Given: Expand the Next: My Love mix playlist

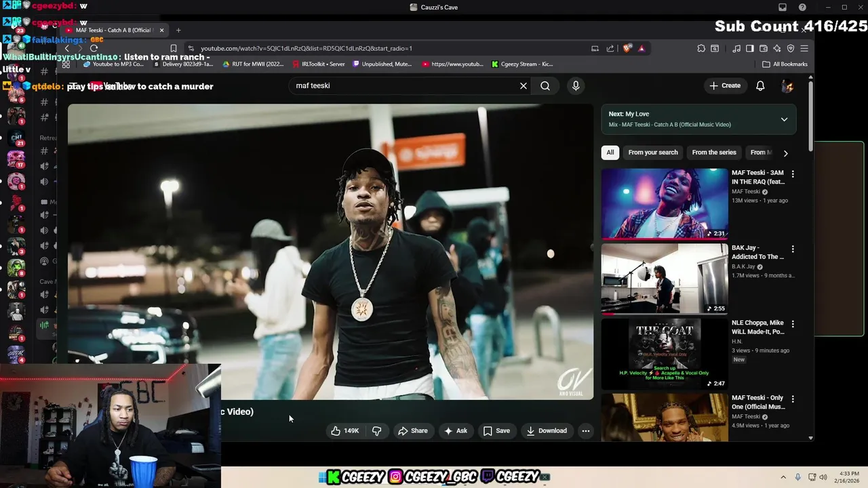Looking at the screenshot, I should tap(784, 119).
